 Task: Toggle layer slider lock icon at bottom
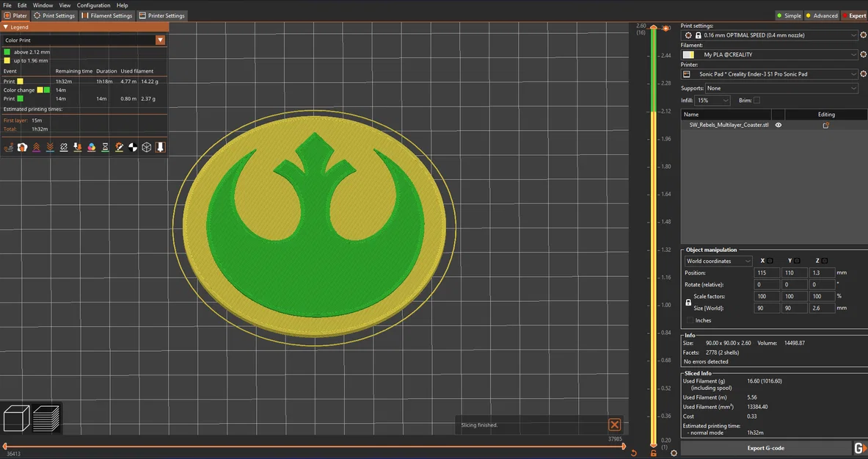(x=654, y=453)
